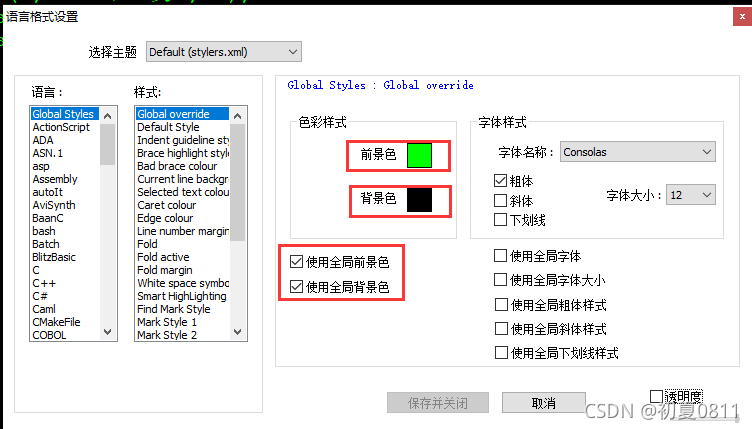Viewport: 752px width, 429px height.
Task: Close the 语言格式设置 dialog
Action: [x=742, y=17]
